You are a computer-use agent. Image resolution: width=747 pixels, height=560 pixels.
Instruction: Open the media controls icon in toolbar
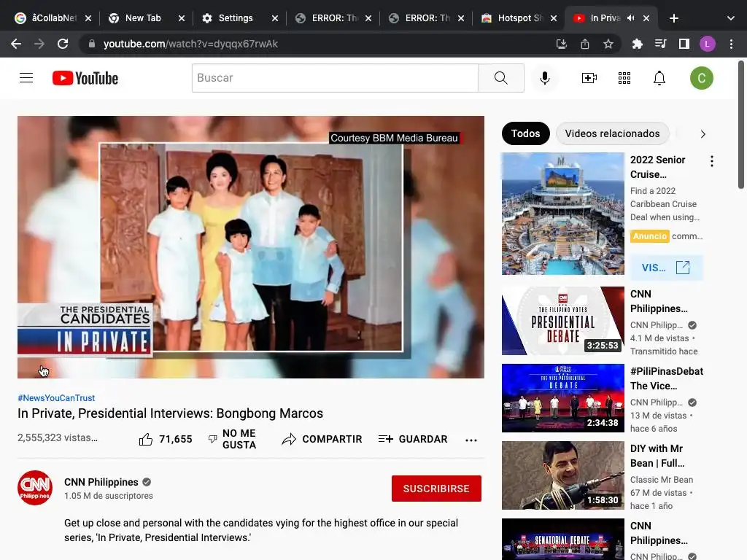661,44
